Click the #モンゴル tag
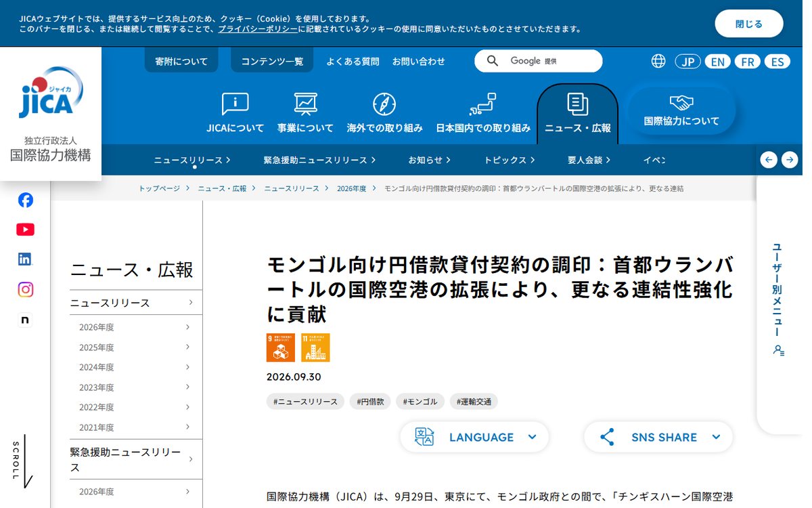The width and height of the screenshot is (812, 508). tap(420, 402)
